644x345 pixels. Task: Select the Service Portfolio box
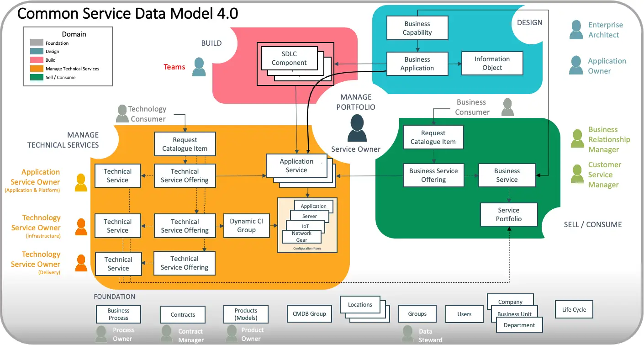pos(509,214)
